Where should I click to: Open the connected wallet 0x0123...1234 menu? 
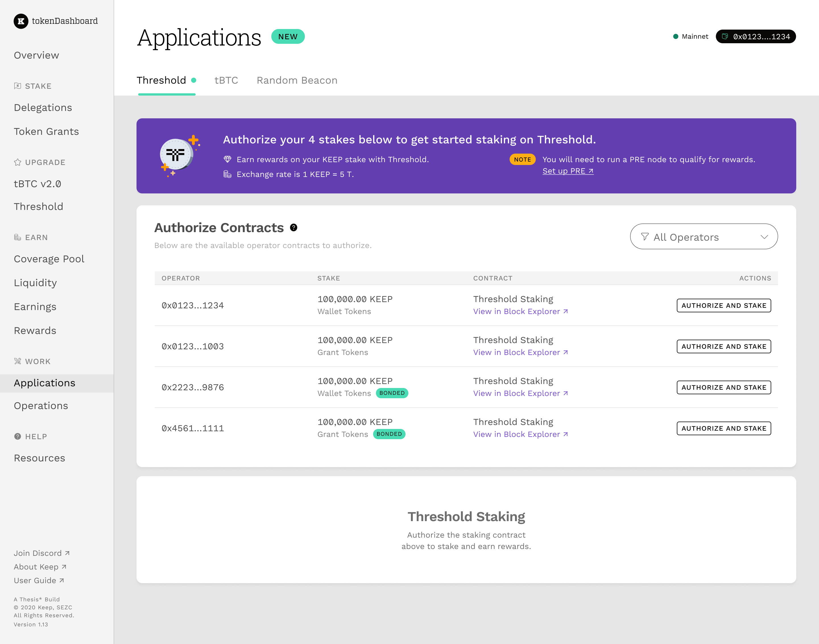[x=755, y=37]
